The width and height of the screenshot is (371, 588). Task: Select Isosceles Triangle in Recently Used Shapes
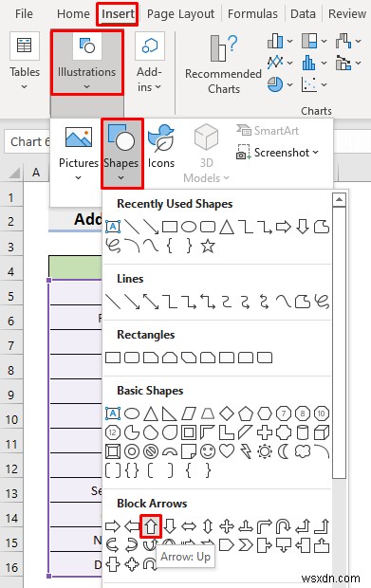click(x=227, y=227)
